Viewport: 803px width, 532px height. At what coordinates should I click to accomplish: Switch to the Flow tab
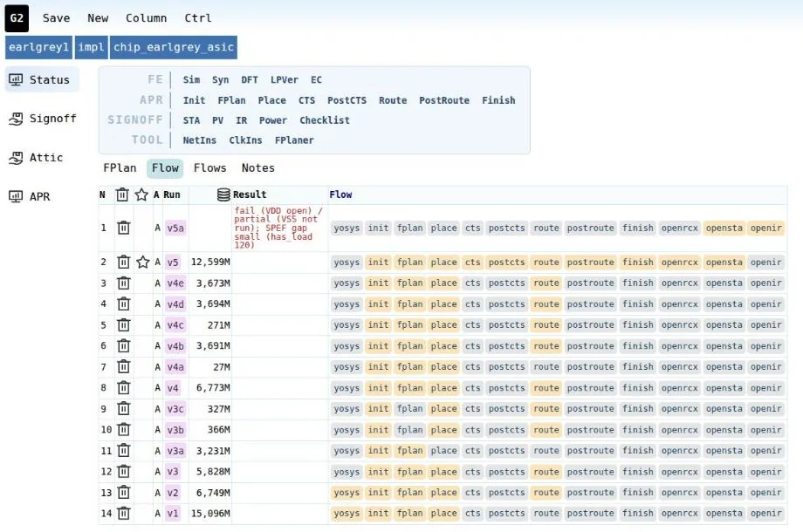165,168
